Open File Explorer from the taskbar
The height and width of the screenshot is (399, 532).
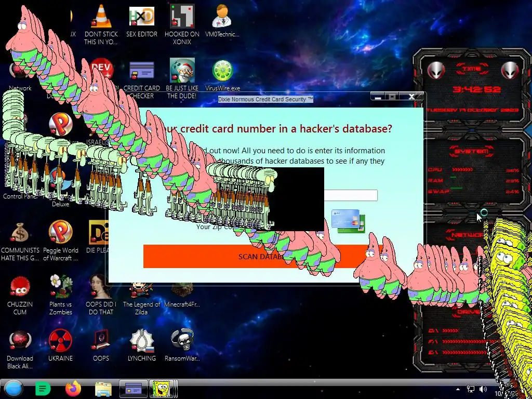point(103,389)
